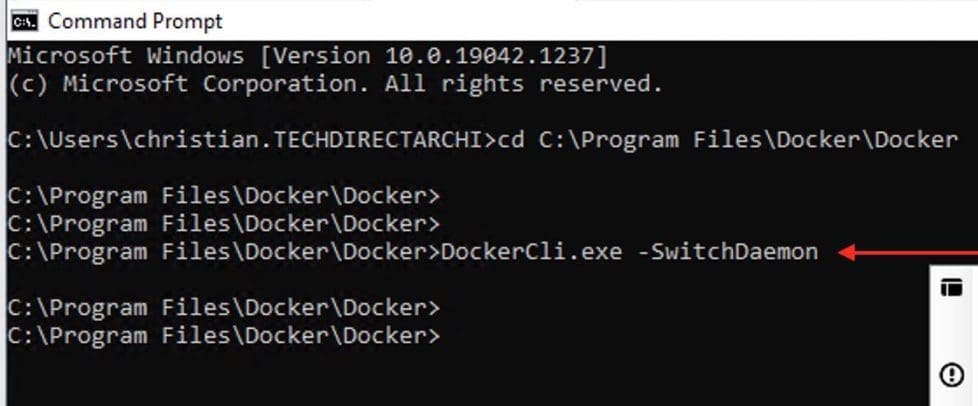Click the Command Prompt window title text
The height and width of the screenshot is (406, 978).
coord(135,20)
